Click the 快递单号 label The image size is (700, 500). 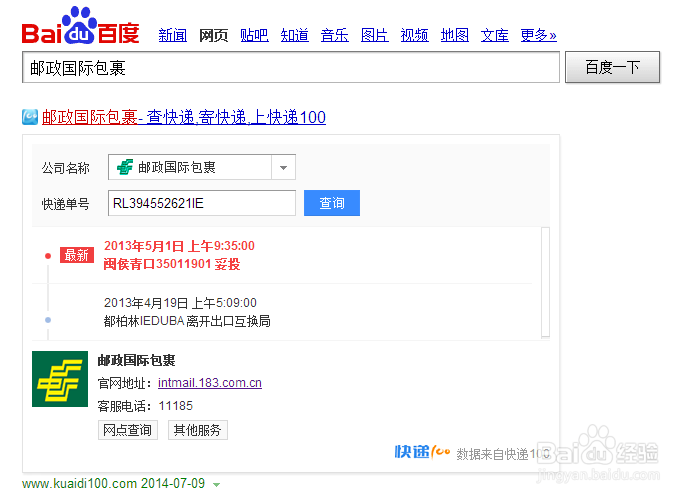tap(66, 204)
